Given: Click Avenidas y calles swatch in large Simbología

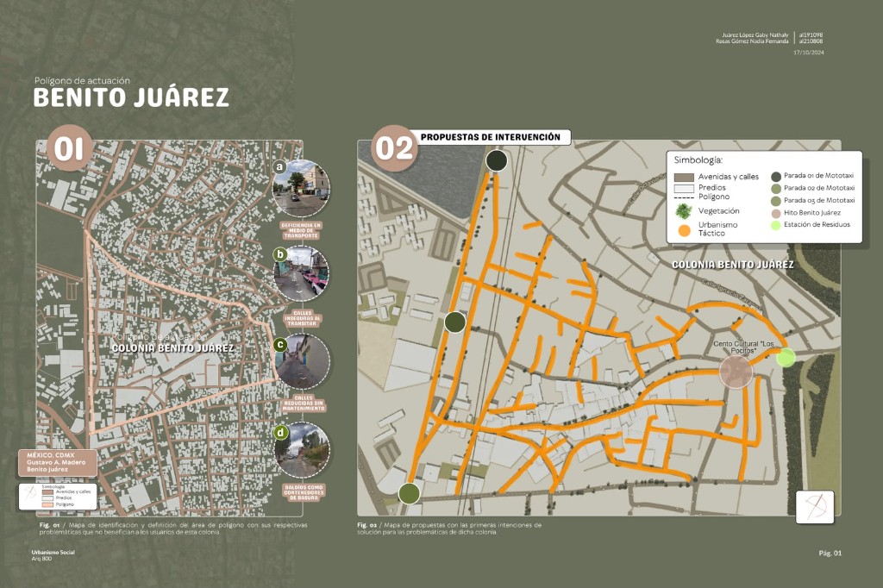Looking at the screenshot, I should pyautogui.click(x=684, y=177).
